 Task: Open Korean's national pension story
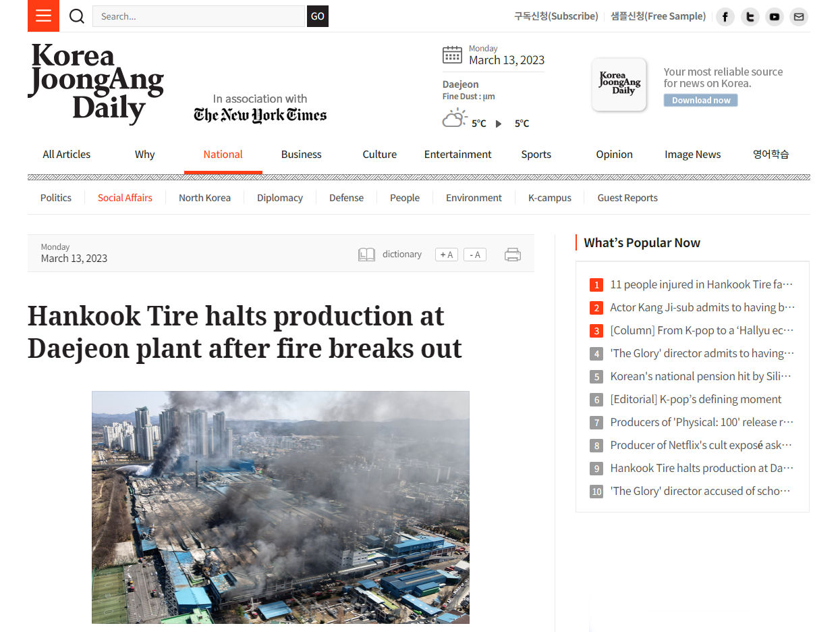click(x=701, y=376)
